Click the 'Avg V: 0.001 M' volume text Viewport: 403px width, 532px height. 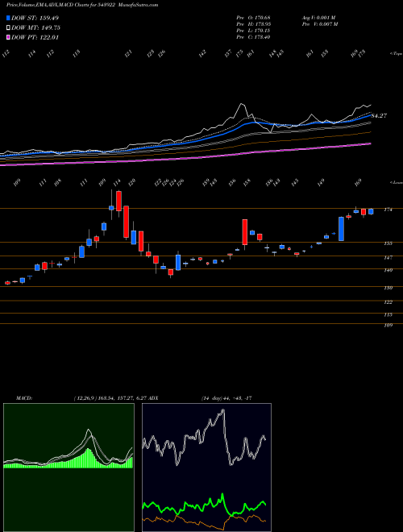point(318,18)
